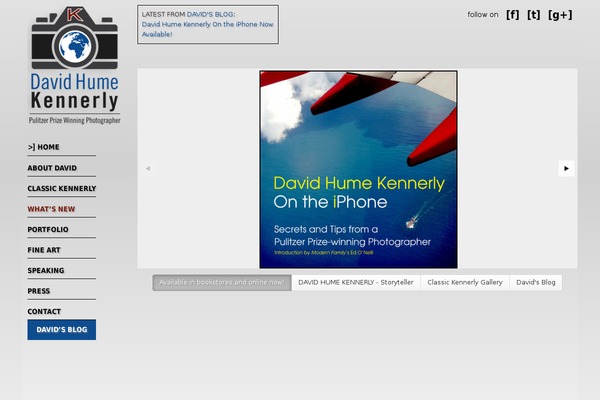Click the blue David's Blog button

[62, 330]
